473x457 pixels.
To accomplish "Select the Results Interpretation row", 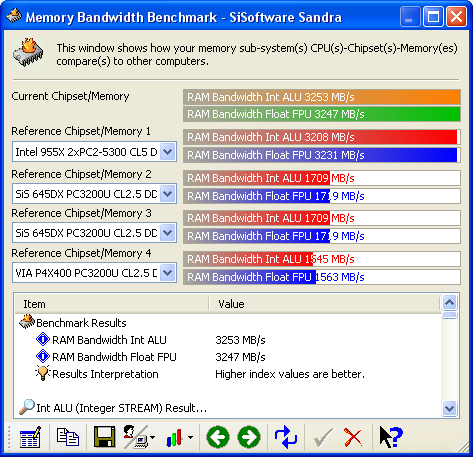I will [228, 374].
